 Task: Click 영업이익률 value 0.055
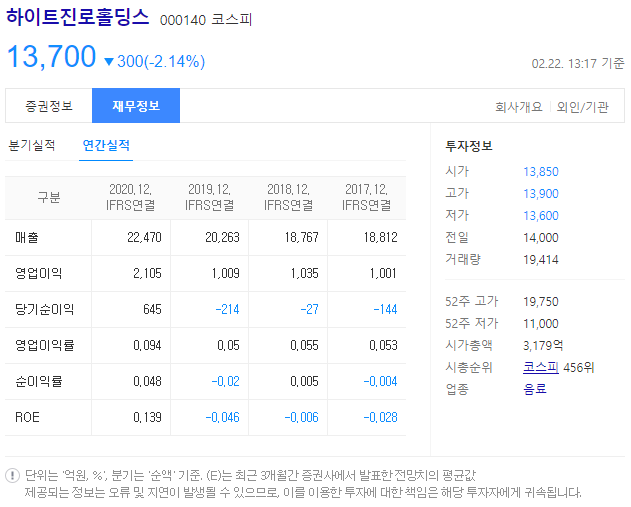point(304,345)
